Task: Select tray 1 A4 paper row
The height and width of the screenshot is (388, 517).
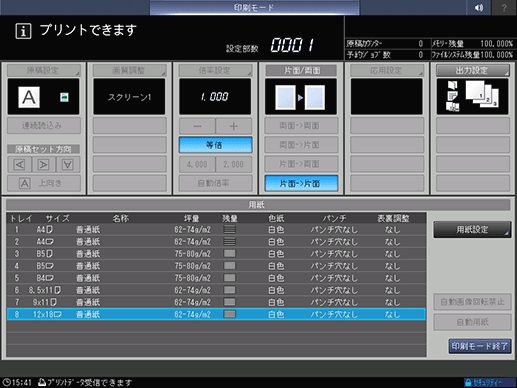Action: pos(216,229)
